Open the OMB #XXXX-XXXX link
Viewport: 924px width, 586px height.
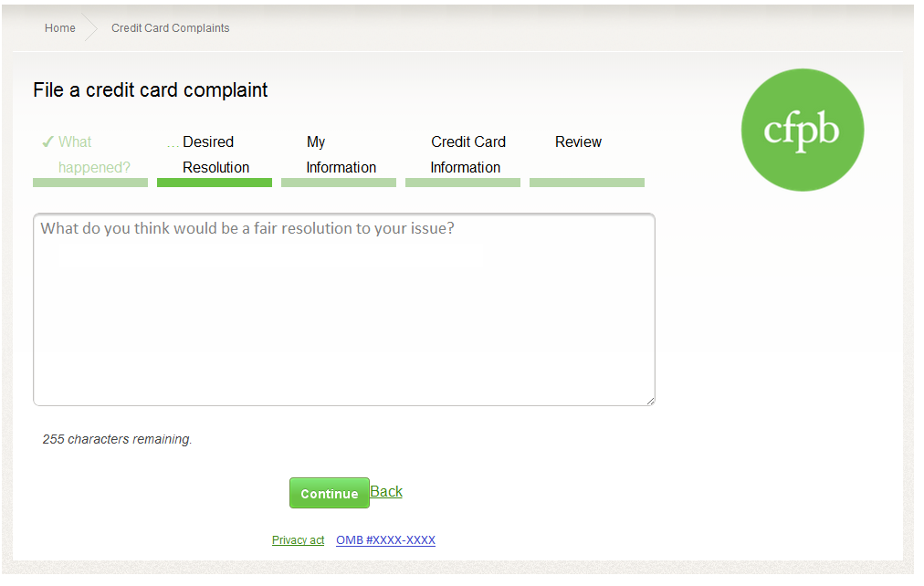point(385,540)
